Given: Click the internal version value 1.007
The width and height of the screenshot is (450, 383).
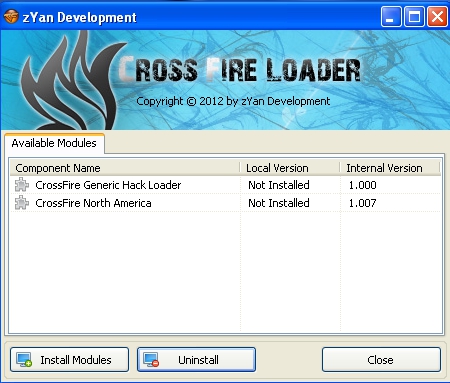Looking at the screenshot, I should click(x=362, y=203).
